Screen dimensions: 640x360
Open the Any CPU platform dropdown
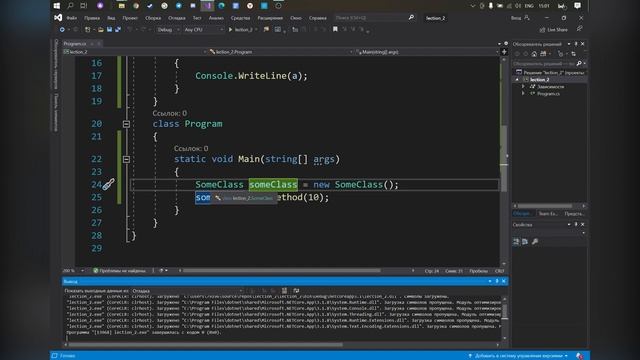(x=203, y=29)
